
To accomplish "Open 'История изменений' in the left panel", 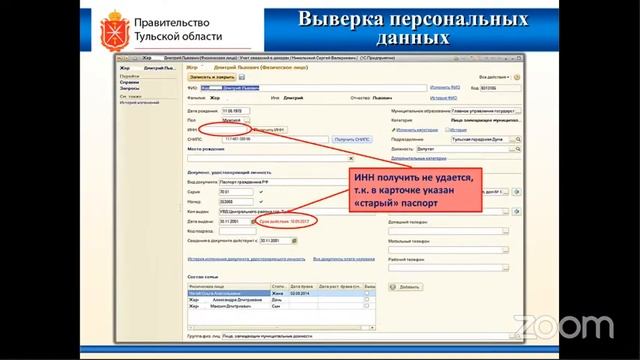I will point(139,102).
